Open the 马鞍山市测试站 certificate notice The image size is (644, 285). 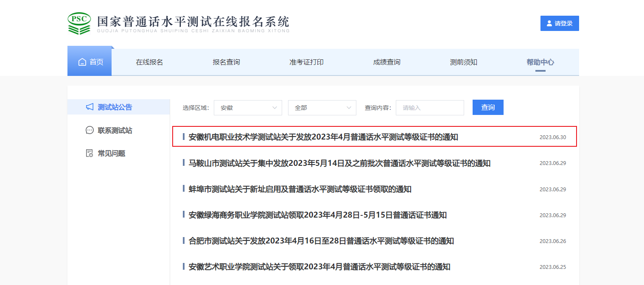coord(339,163)
